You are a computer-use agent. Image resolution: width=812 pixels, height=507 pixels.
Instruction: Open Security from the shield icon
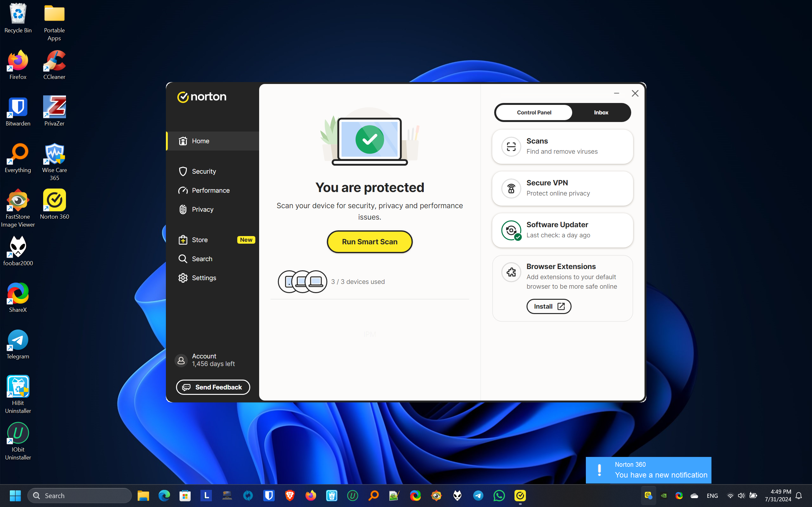(183, 171)
